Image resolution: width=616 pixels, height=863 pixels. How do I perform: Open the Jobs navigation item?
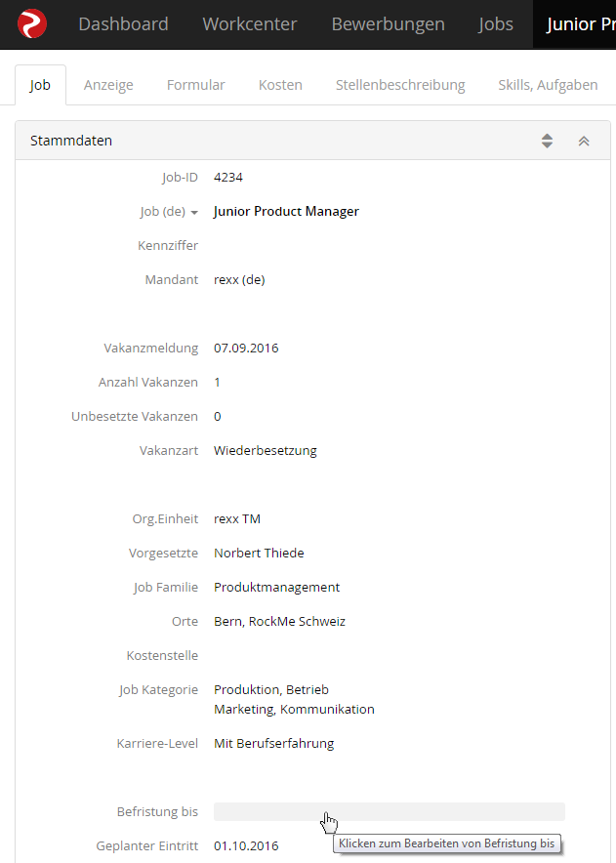coord(496,24)
